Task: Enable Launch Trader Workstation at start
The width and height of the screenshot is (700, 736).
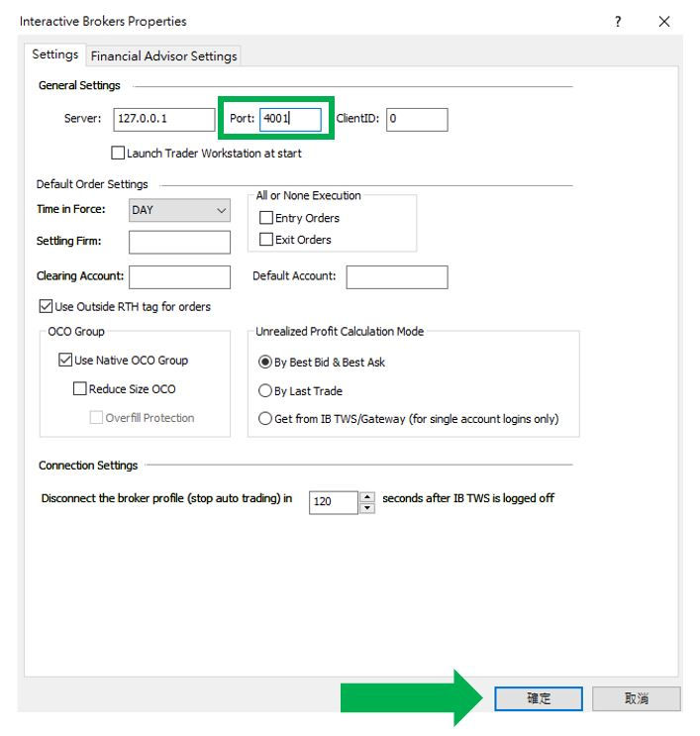Action: click(x=118, y=153)
